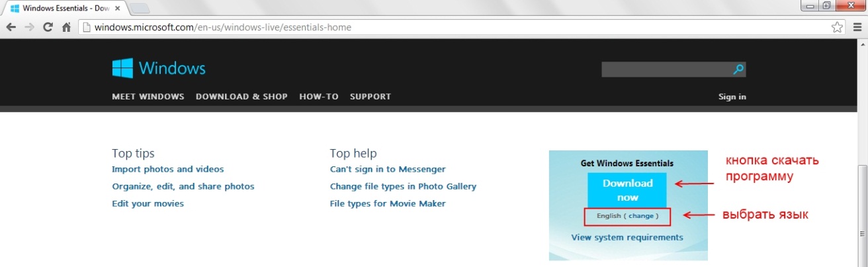868x267 pixels.
Task: Select the Windows Essentials browser tab
Action: coord(64,9)
